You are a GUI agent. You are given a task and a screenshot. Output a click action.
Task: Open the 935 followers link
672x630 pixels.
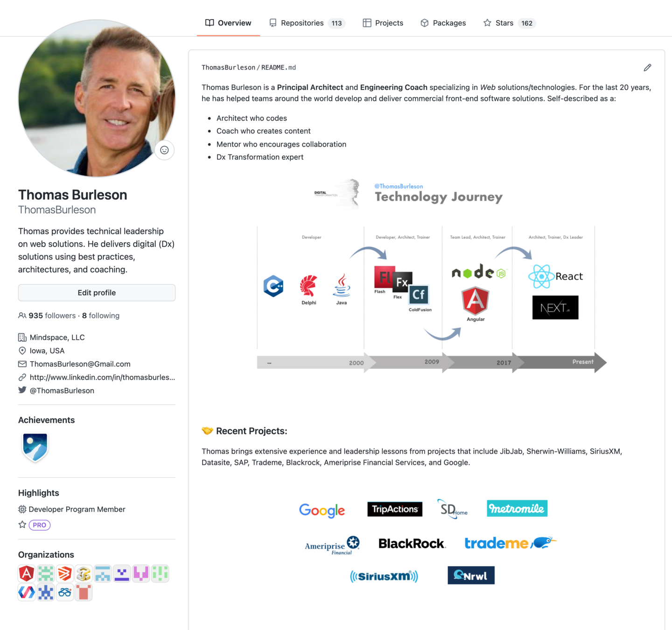[x=52, y=315]
